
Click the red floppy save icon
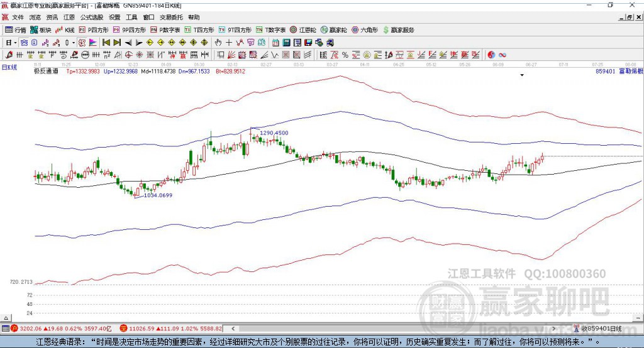(308, 43)
